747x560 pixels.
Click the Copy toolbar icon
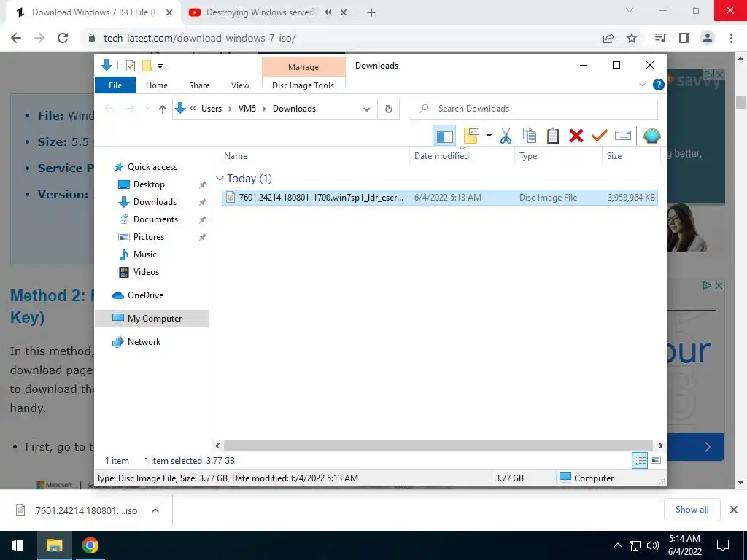pyautogui.click(x=530, y=136)
